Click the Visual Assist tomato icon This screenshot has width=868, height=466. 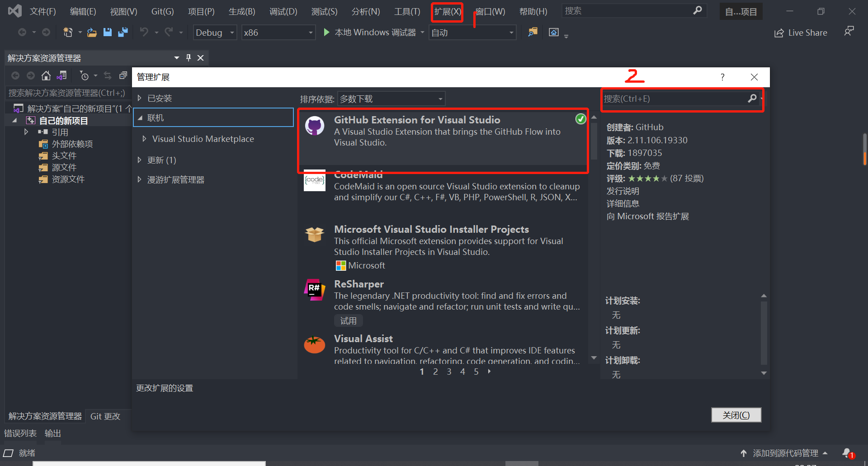click(315, 344)
